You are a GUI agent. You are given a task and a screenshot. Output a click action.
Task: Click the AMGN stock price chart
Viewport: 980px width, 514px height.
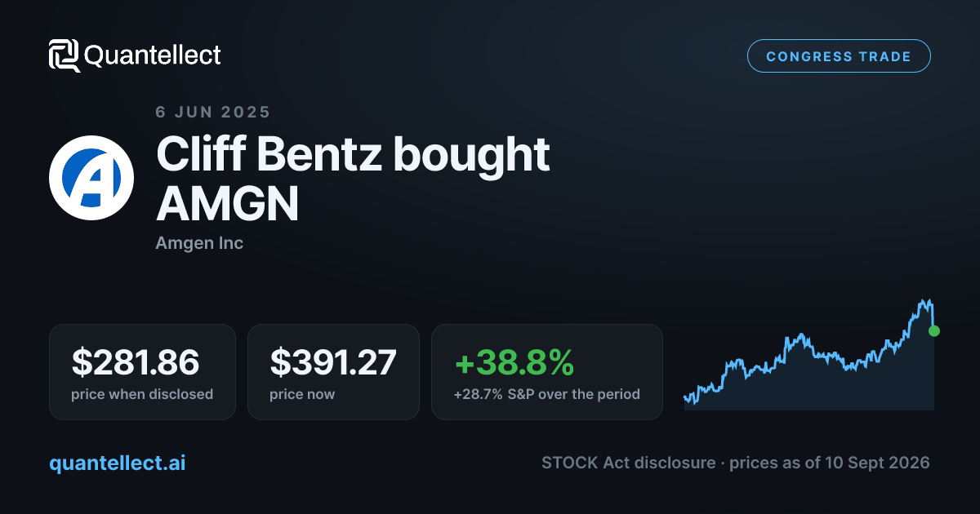(x=808, y=354)
